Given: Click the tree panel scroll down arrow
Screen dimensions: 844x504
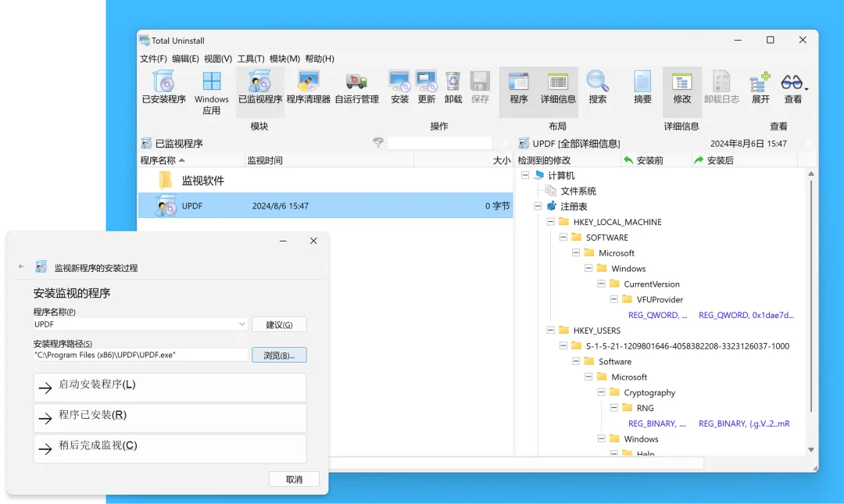Looking at the screenshot, I should 810,449.
